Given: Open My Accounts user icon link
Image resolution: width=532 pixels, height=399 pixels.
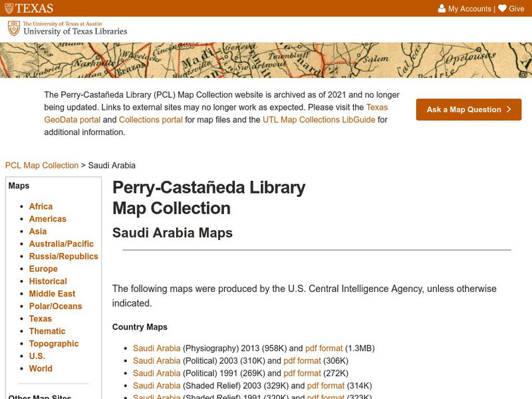Looking at the screenshot, I should tap(464, 9).
